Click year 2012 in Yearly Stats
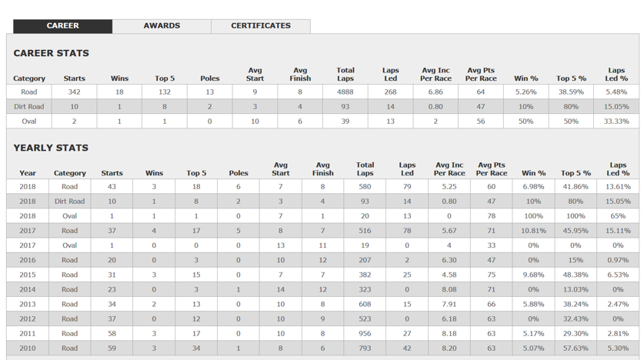The width and height of the screenshot is (644, 360). click(x=28, y=319)
